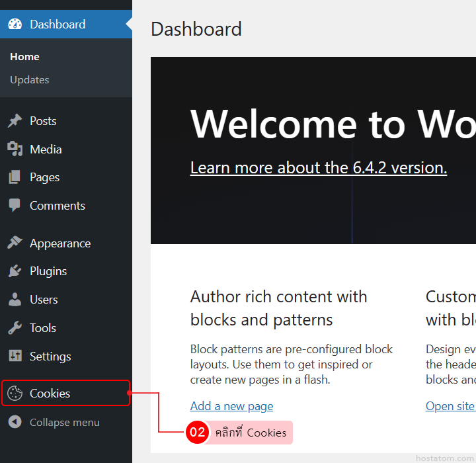Go to the Appearance menu
The width and height of the screenshot is (476, 463).
(60, 243)
